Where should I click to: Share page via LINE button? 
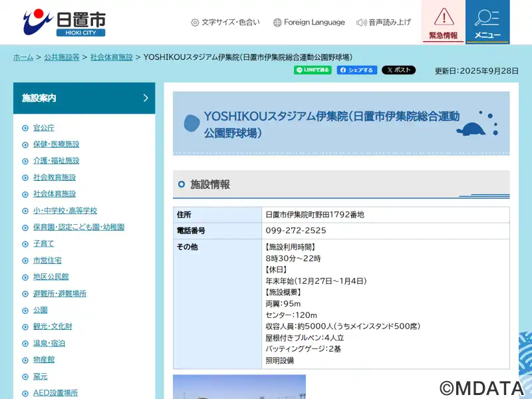coord(313,70)
